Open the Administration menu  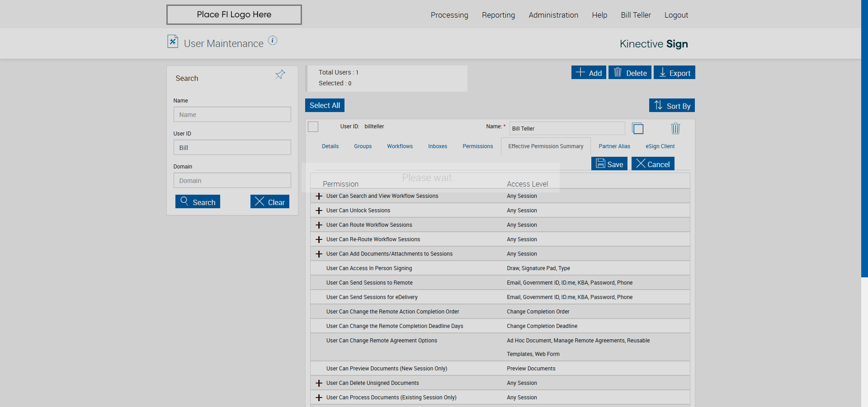coord(553,15)
